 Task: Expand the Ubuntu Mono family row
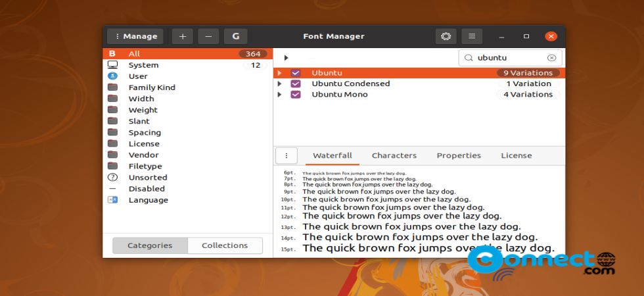[279, 94]
